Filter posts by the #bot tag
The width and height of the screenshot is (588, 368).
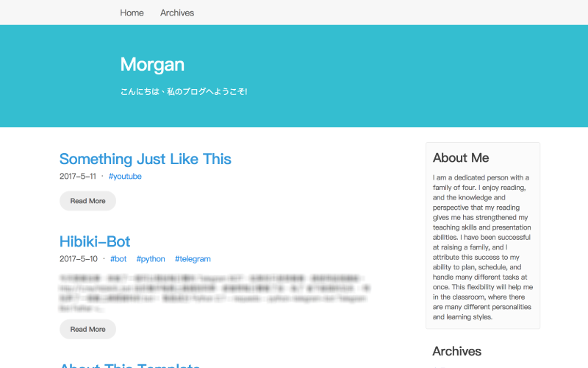pos(118,259)
